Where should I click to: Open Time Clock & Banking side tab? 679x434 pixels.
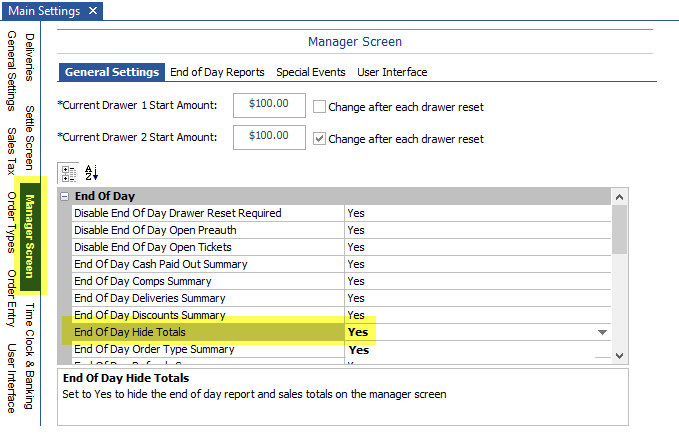(29, 356)
